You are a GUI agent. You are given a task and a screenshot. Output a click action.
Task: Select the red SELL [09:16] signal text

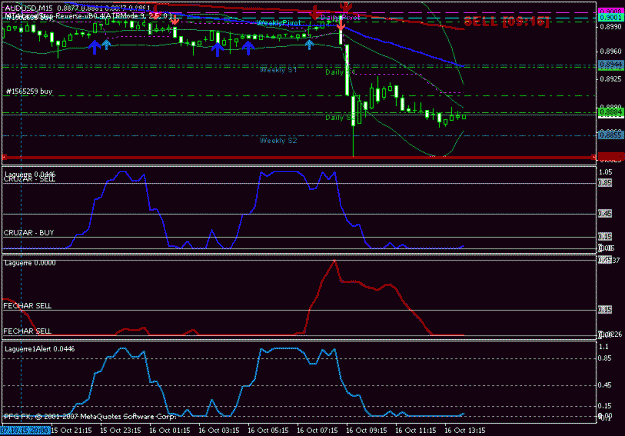(x=506, y=22)
